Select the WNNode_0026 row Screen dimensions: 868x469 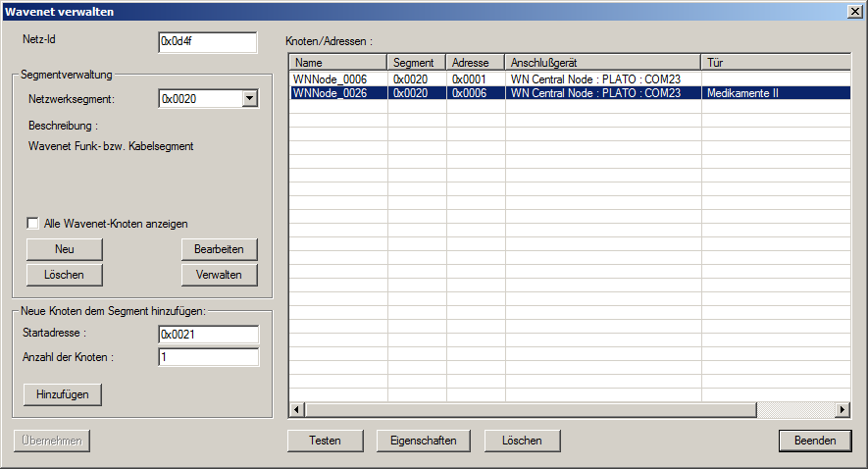(337, 93)
